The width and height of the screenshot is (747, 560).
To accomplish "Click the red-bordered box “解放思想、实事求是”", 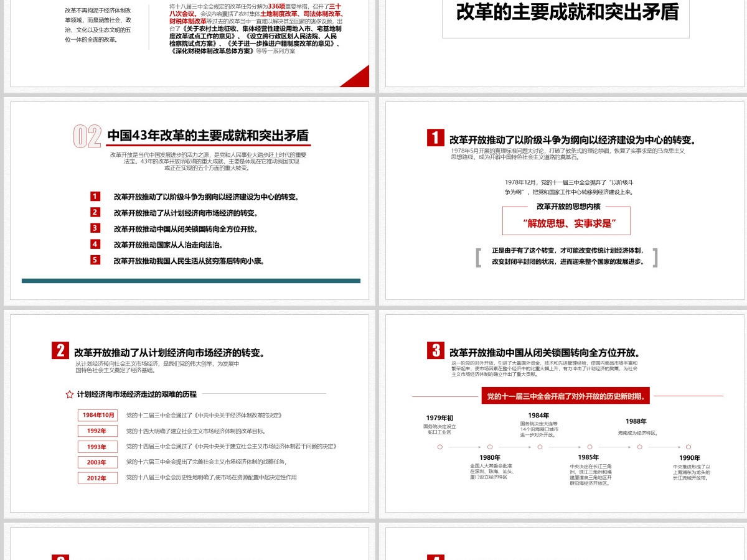I will pyautogui.click(x=566, y=221).
